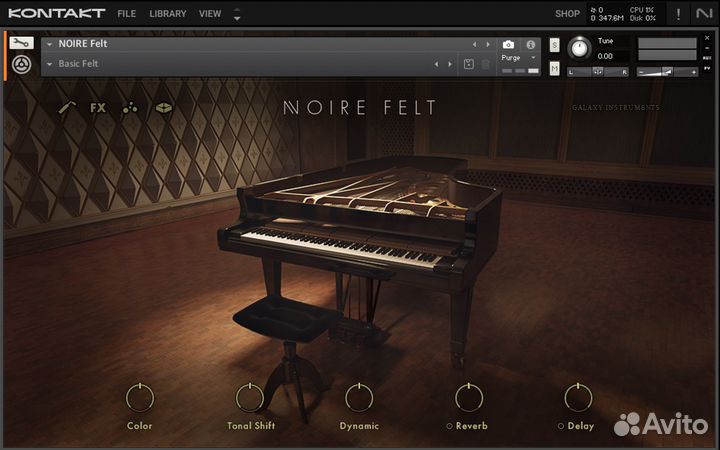The image size is (720, 450).
Task: Open the instrument edit wrench icon
Action: click(x=22, y=43)
